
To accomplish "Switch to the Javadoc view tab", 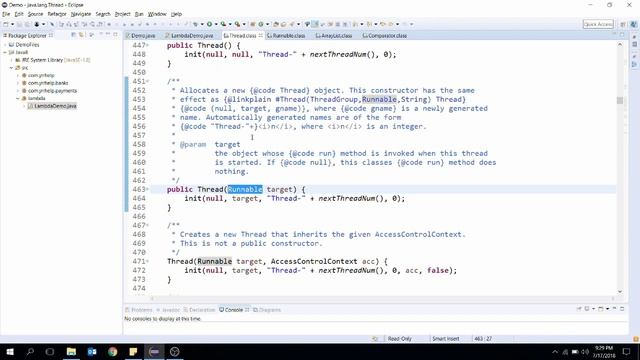I will 168,310.
